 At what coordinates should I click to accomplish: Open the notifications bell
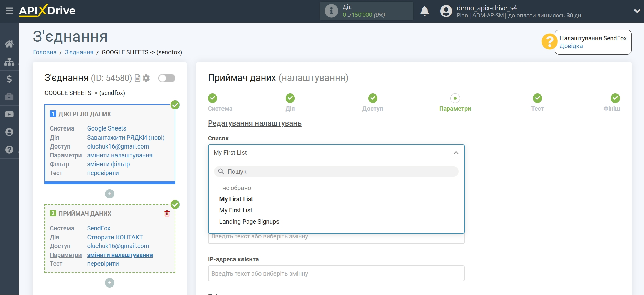pyautogui.click(x=425, y=11)
